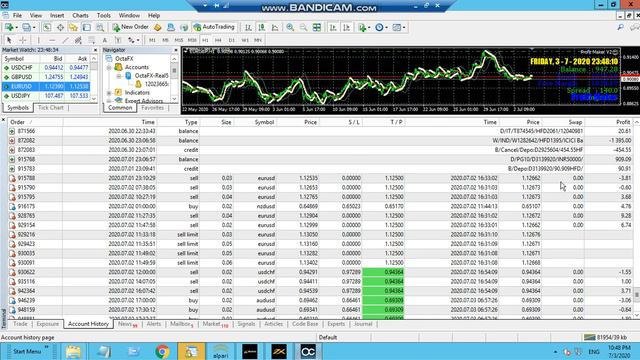The width and height of the screenshot is (640, 360).
Task: Toggle the Market Watch window icon
Action: (47, 27)
